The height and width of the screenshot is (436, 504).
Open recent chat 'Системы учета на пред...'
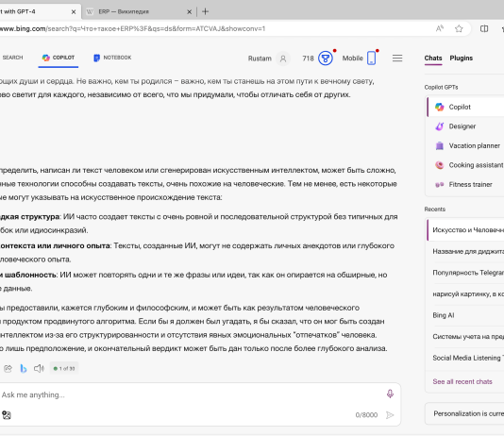(465, 336)
